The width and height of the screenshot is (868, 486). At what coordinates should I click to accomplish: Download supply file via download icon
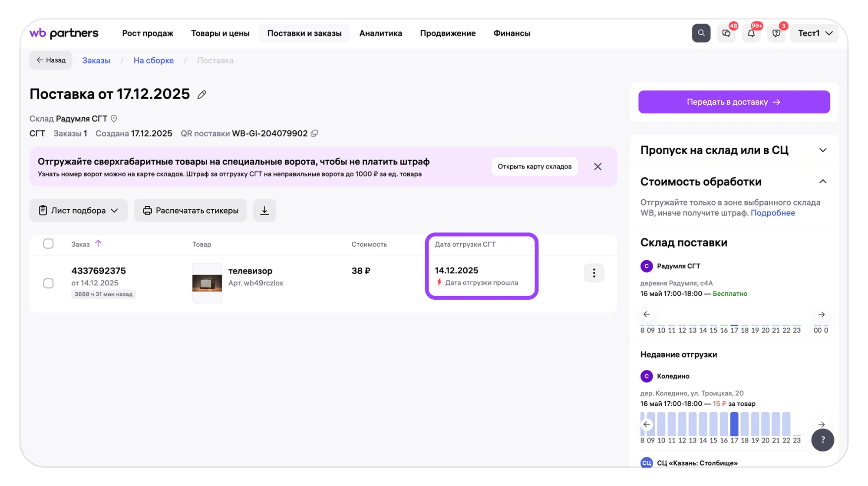(x=264, y=210)
